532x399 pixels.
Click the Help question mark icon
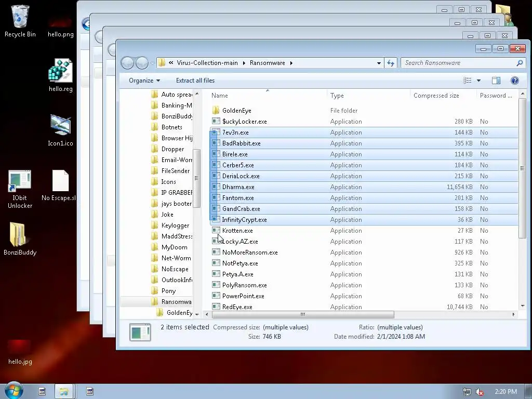coord(514,81)
